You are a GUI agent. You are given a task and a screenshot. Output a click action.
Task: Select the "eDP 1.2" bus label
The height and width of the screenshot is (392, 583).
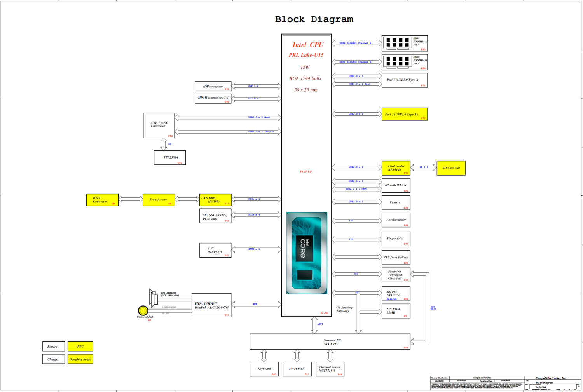coord(253,86)
